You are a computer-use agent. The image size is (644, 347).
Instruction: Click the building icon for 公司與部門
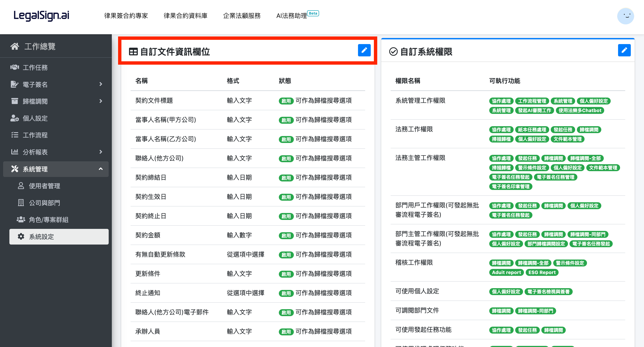(21, 203)
